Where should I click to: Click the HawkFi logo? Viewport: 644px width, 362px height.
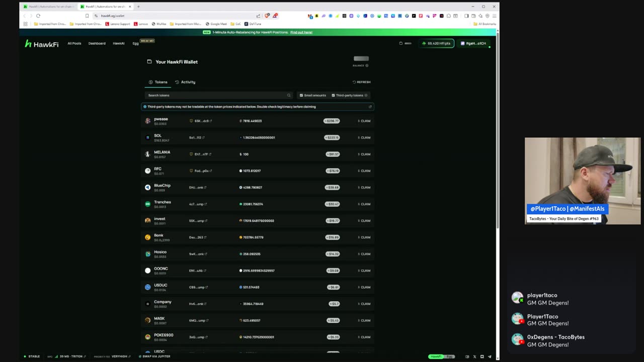click(42, 44)
